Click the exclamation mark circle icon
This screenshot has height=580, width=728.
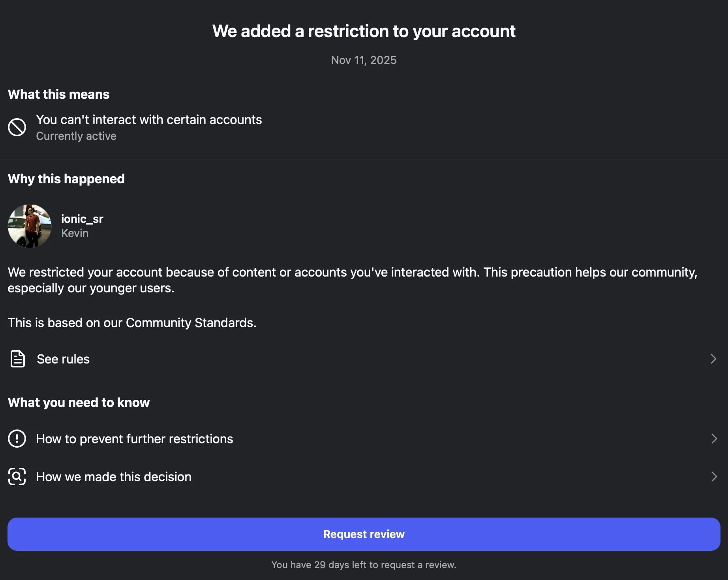pyautogui.click(x=17, y=439)
